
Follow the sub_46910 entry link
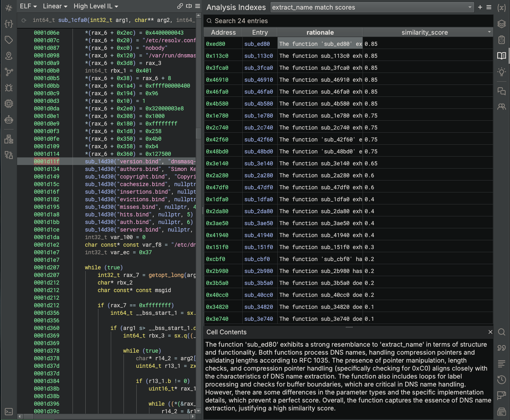pos(259,80)
